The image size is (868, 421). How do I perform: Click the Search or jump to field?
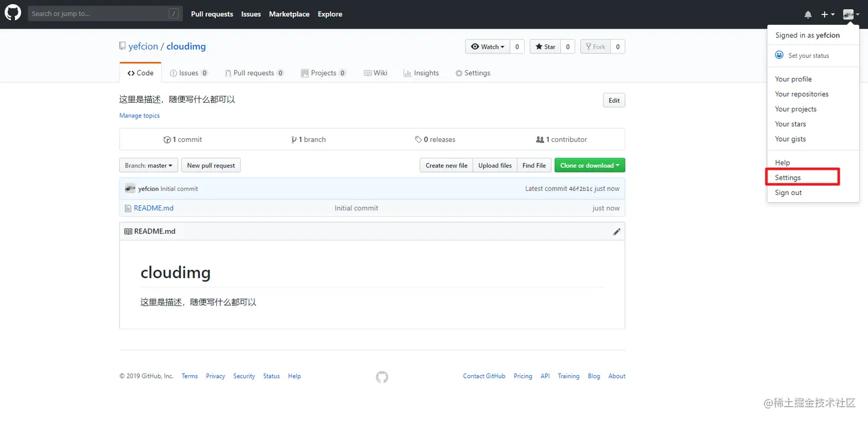[x=105, y=14]
